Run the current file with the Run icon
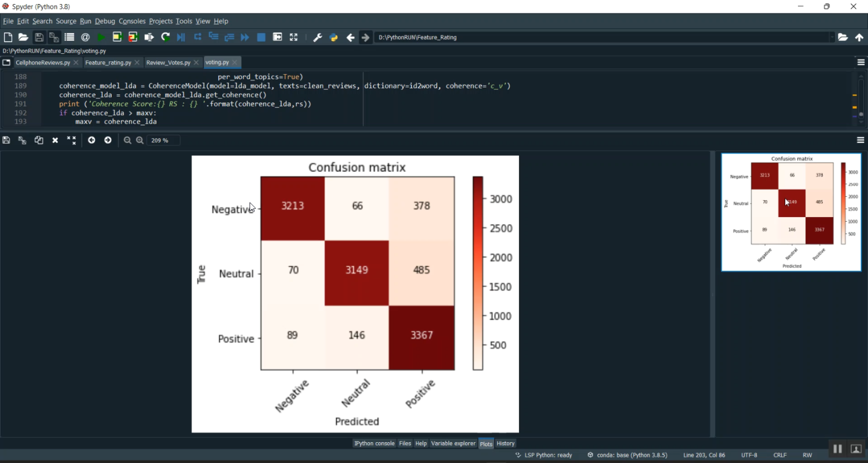The image size is (868, 463). [x=102, y=37]
